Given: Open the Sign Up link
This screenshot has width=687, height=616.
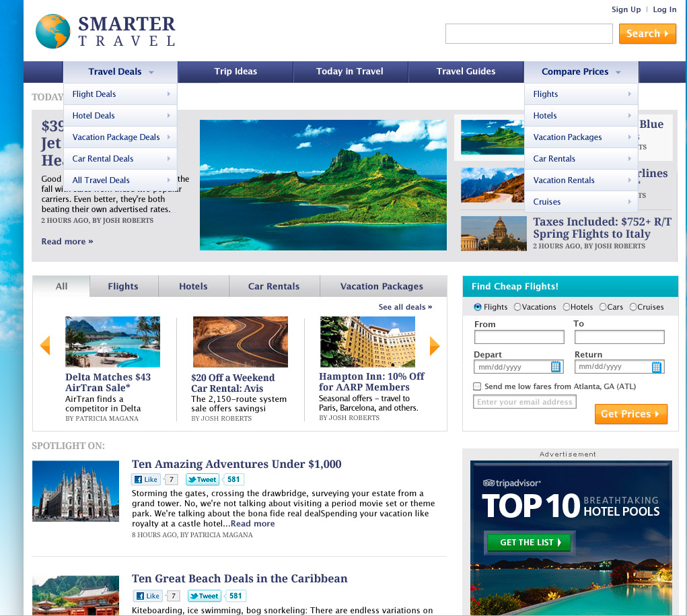Looking at the screenshot, I should pyautogui.click(x=626, y=9).
